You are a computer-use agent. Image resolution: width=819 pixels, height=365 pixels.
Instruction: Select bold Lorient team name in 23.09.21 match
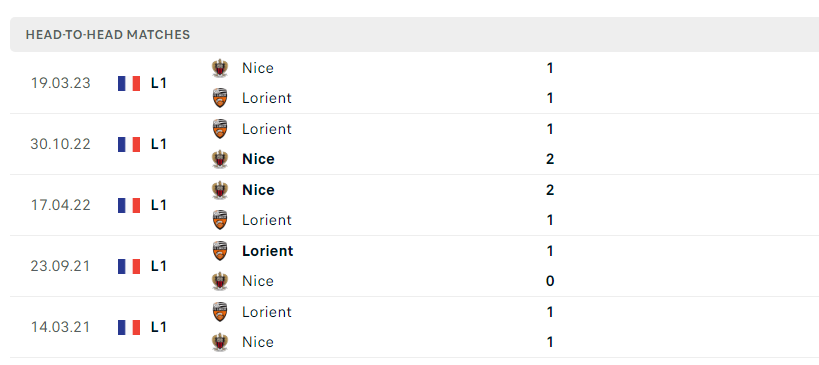(268, 251)
